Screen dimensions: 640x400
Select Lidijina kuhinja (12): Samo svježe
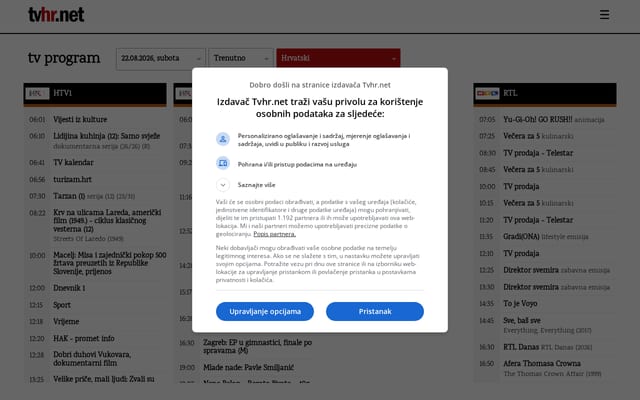pos(107,136)
